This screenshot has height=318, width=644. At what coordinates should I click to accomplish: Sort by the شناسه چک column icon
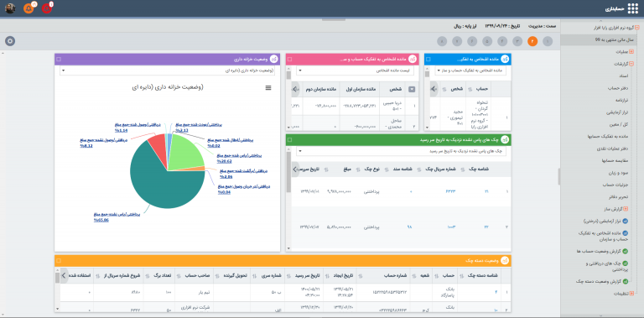pyautogui.click(x=462, y=169)
